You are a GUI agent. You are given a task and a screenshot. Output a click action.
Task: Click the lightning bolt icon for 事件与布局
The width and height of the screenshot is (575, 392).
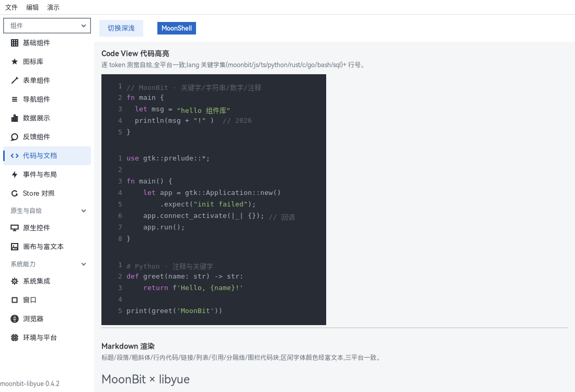click(x=15, y=175)
